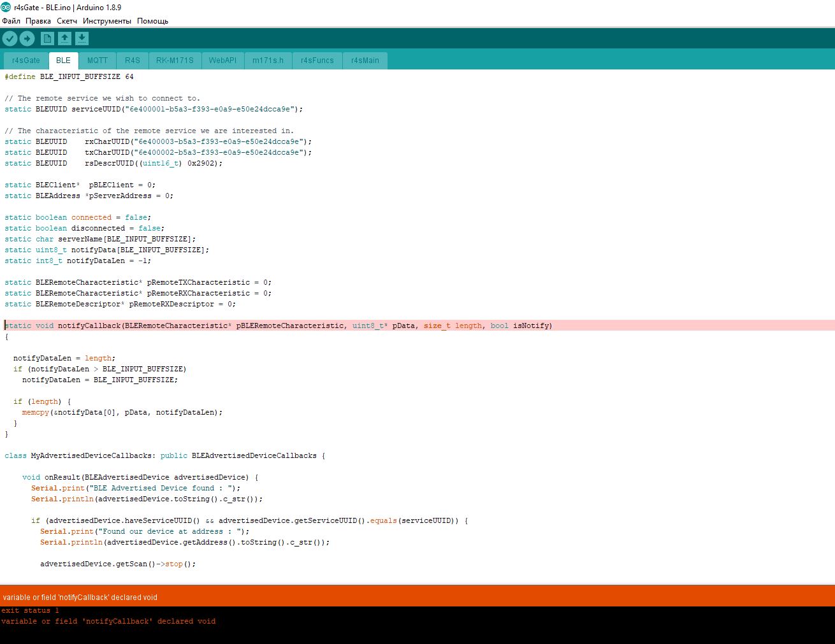Switch to the MQTT tab
Viewport: 835px width, 644px height.
pos(98,61)
